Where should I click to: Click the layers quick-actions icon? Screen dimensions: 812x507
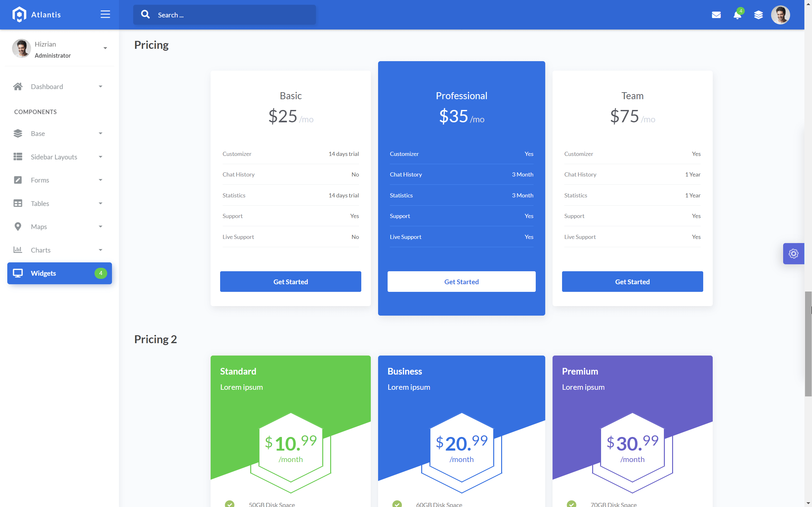click(x=758, y=15)
